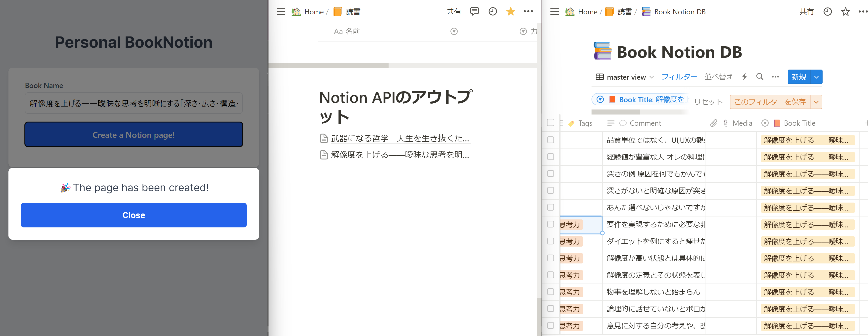Expand arrow next to このフィルターを保存
Screen dimensions: 868x336
click(816, 102)
